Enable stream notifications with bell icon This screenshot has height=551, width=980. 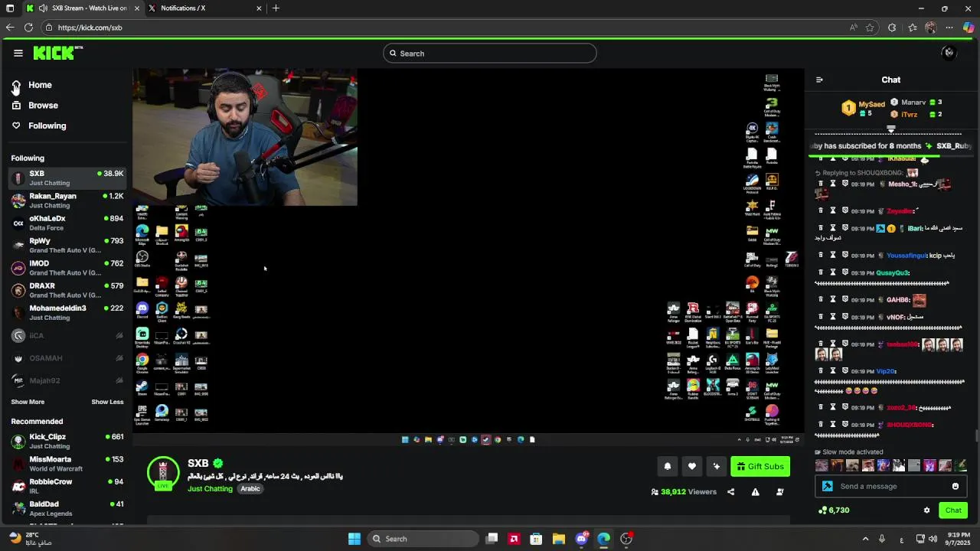pos(668,466)
